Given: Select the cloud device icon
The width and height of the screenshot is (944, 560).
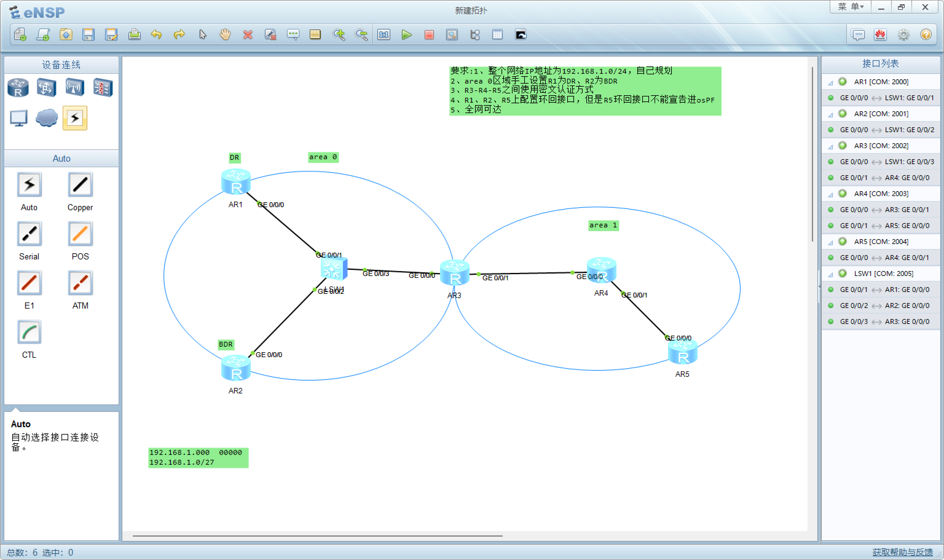Looking at the screenshot, I should 46,118.
